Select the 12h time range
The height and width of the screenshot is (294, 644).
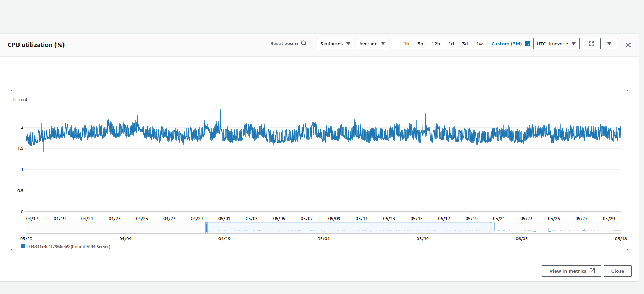pyautogui.click(x=436, y=44)
